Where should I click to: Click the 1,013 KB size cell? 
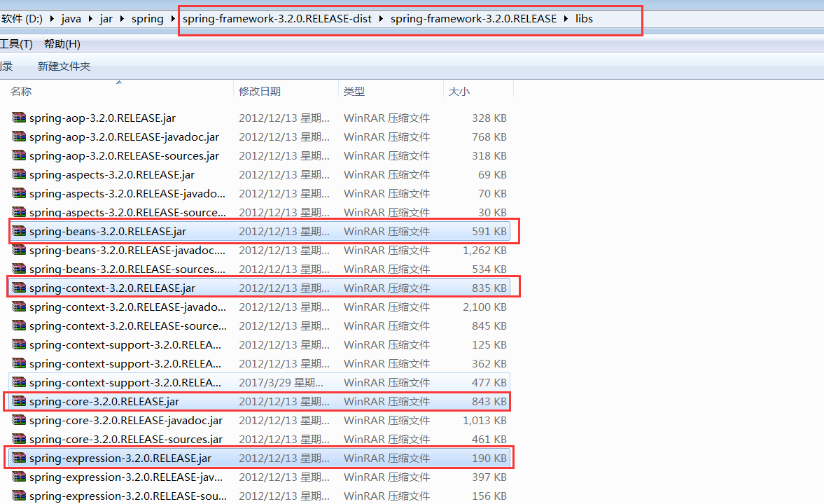[484, 421]
